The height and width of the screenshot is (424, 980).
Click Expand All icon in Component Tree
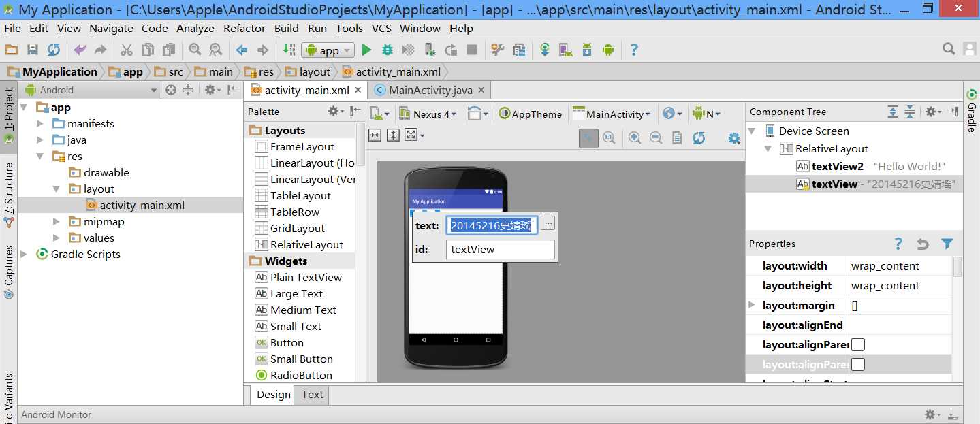[x=893, y=112]
